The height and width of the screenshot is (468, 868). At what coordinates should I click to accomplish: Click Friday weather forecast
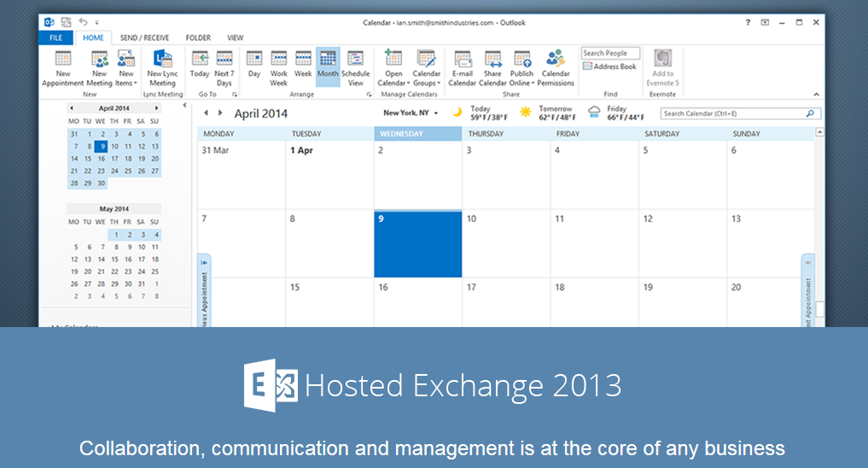point(617,113)
